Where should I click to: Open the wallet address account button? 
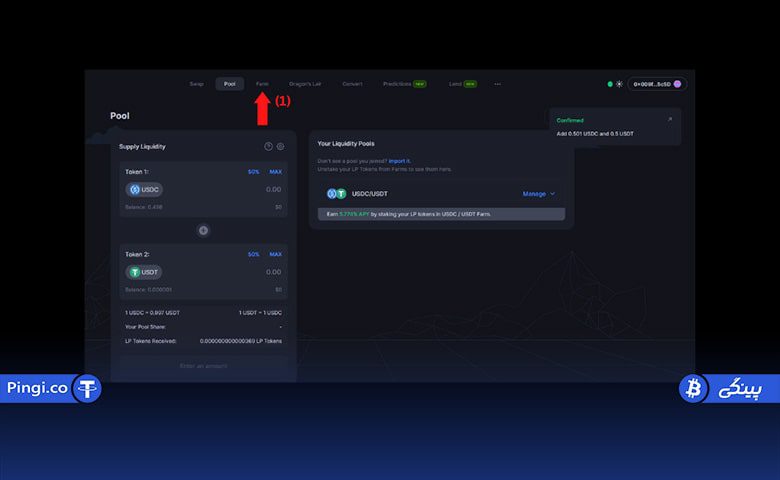(x=657, y=84)
